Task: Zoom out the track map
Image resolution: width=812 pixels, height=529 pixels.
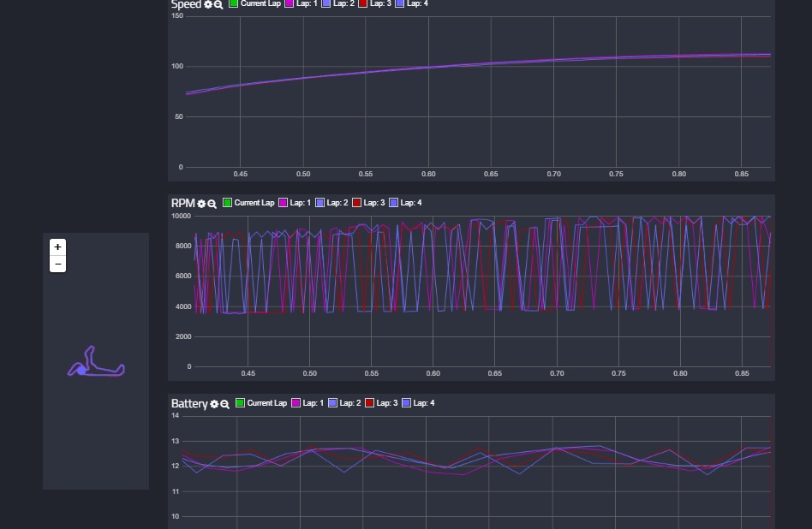Action: pos(57,264)
